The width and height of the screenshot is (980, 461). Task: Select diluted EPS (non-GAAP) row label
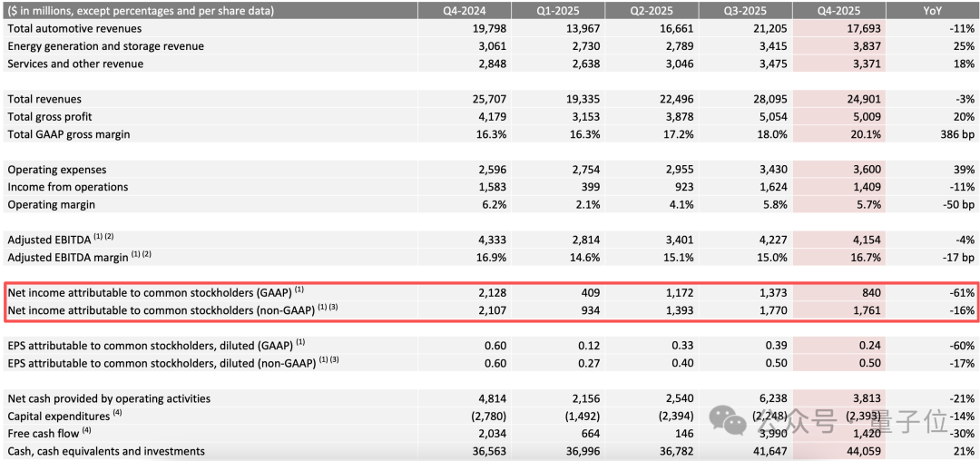point(173,363)
